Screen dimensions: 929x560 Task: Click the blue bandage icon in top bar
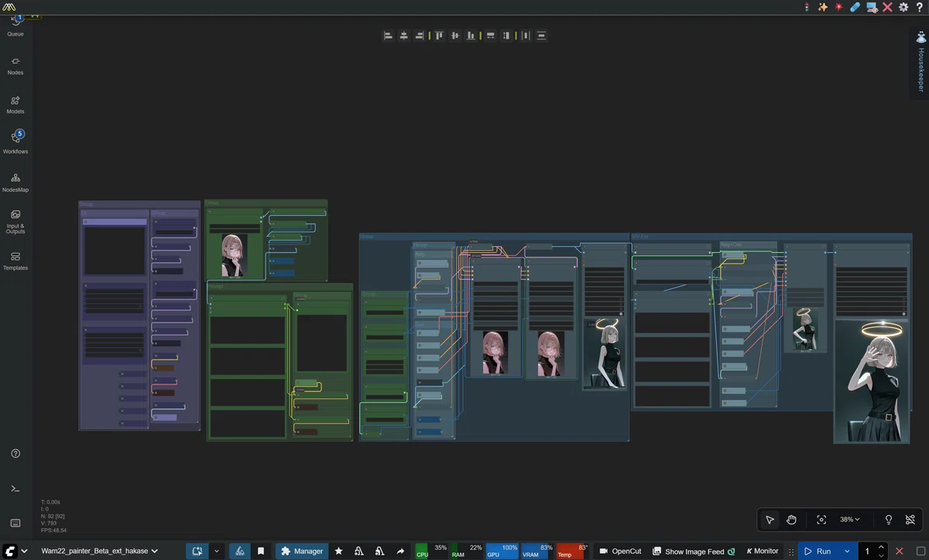tap(855, 7)
